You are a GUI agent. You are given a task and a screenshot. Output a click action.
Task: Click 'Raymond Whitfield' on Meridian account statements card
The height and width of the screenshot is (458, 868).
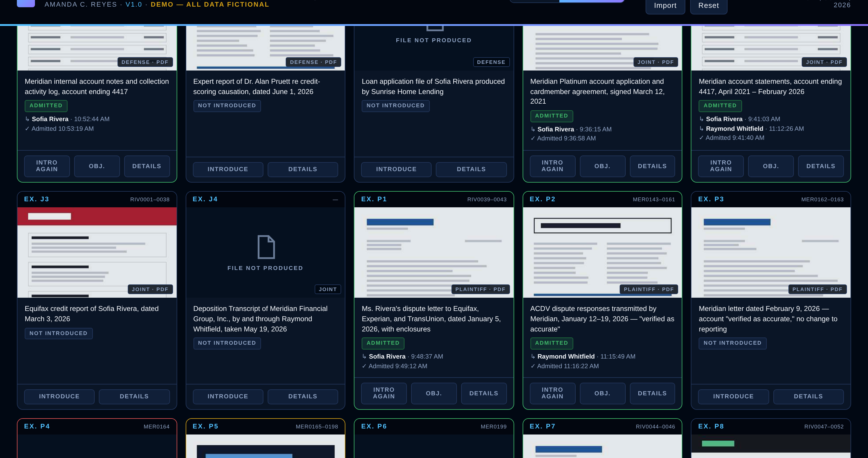point(734,129)
